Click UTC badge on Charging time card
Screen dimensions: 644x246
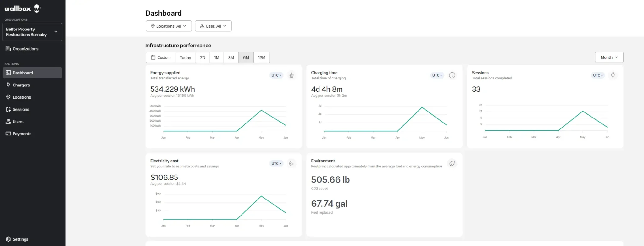(x=437, y=75)
